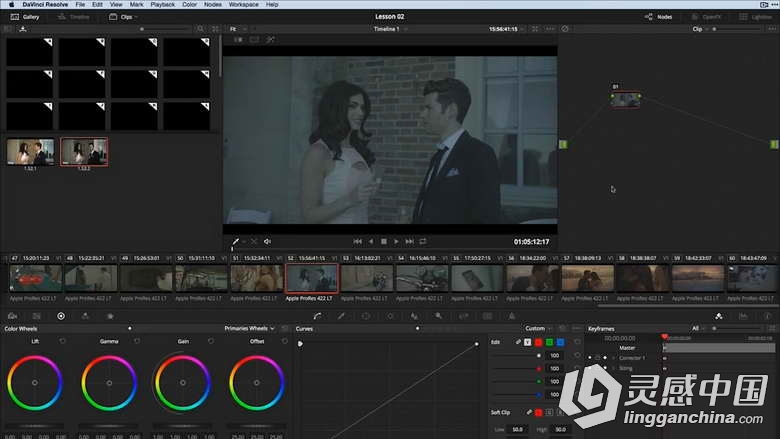Select clip 47 thumbnail in the timeline

[x=35, y=278]
